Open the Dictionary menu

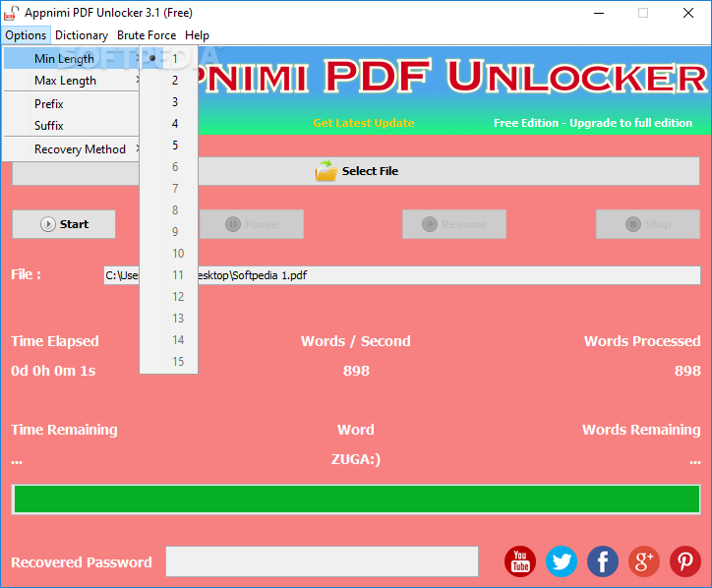point(82,35)
